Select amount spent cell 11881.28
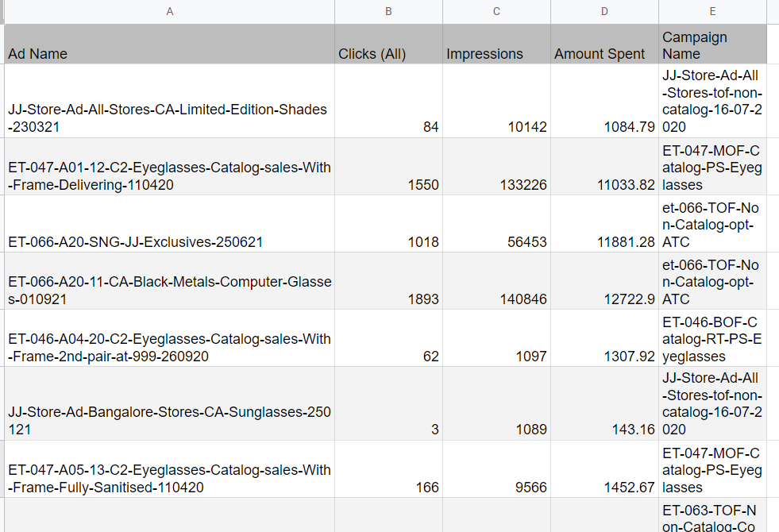Screen dimensions: 779x532 [604, 224]
